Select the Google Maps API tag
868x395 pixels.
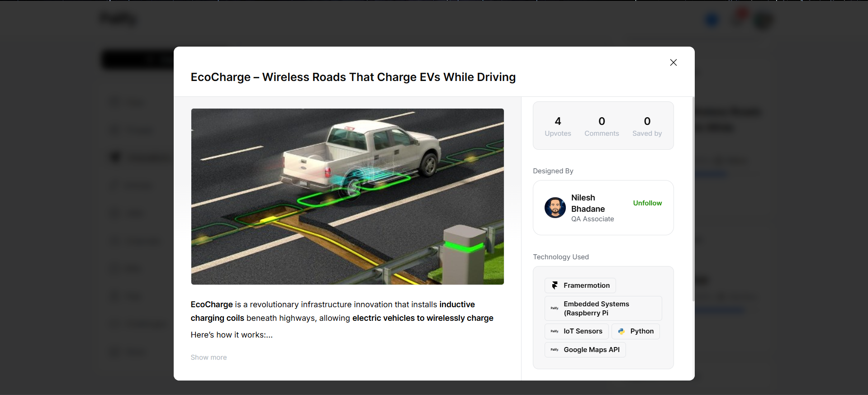585,350
